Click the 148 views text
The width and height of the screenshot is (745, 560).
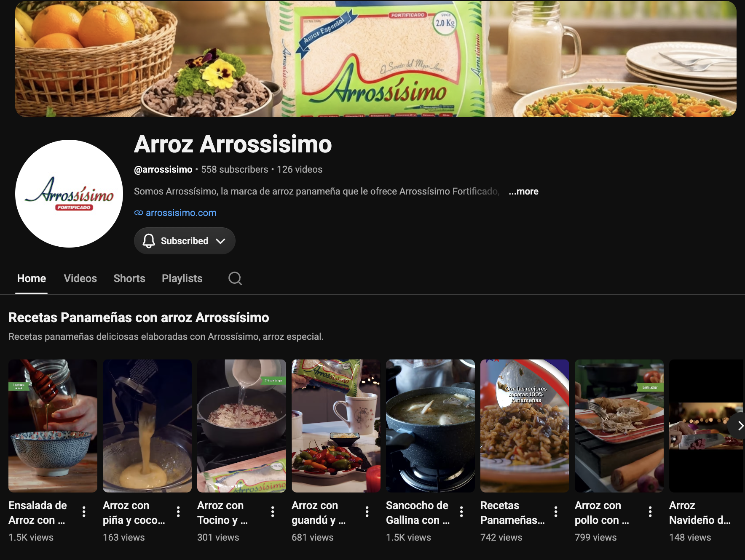pyautogui.click(x=690, y=537)
